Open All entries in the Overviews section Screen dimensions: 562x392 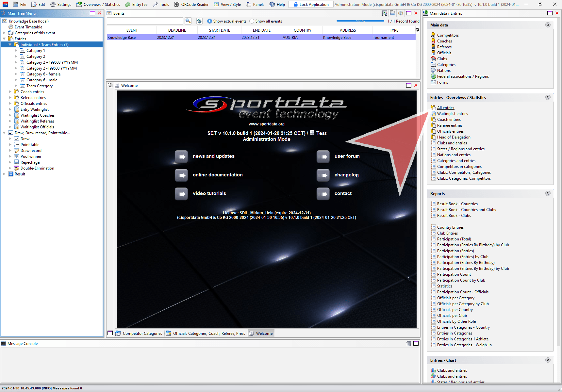pyautogui.click(x=445, y=108)
